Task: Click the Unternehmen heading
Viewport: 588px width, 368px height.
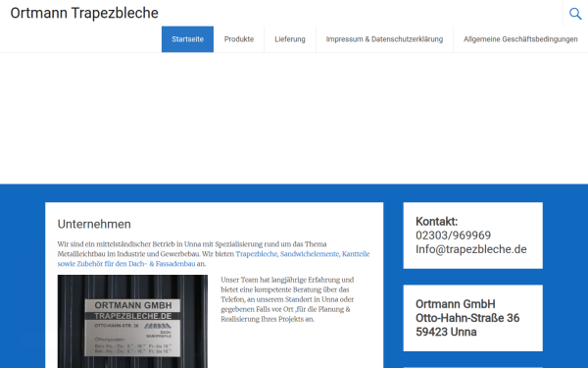Action: pos(94,224)
